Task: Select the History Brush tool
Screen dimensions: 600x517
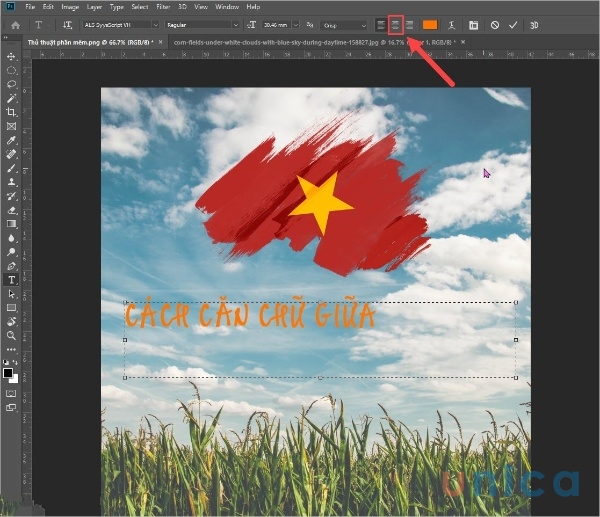Action: [x=11, y=196]
